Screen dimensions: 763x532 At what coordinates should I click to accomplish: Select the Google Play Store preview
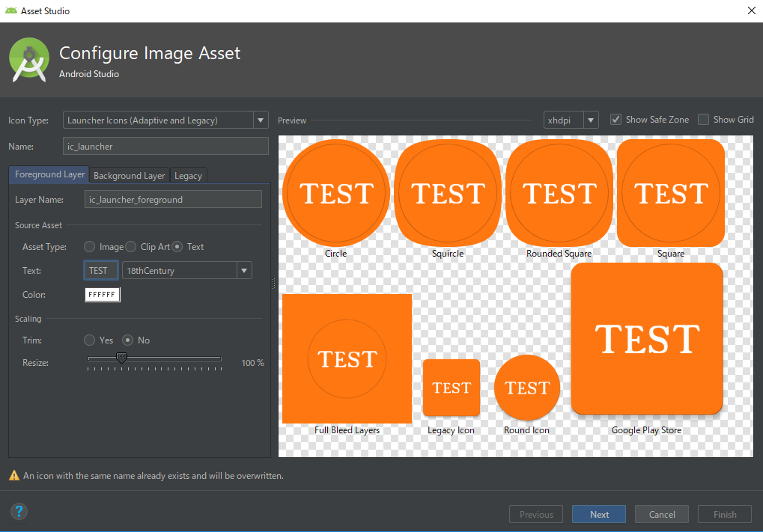647,339
